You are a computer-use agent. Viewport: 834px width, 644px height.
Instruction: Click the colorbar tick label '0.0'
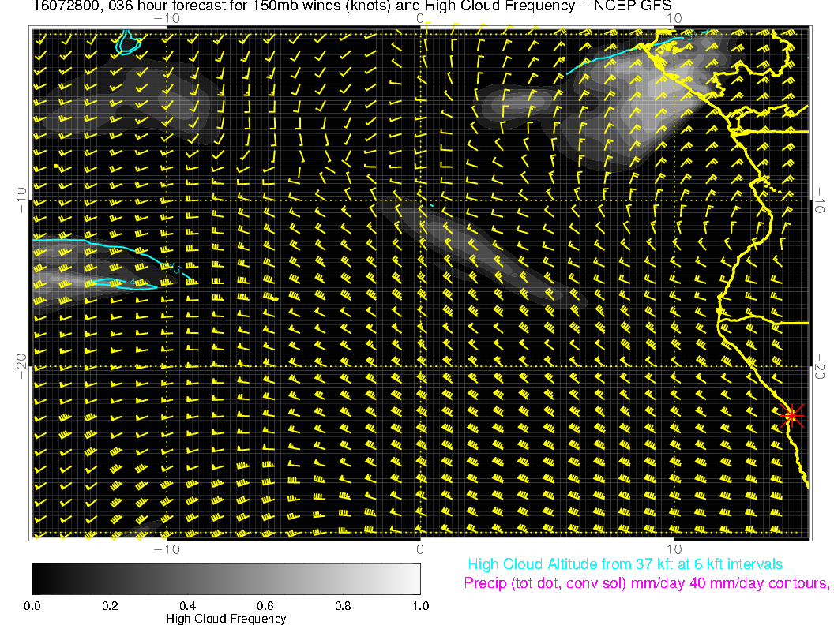pos(32,606)
